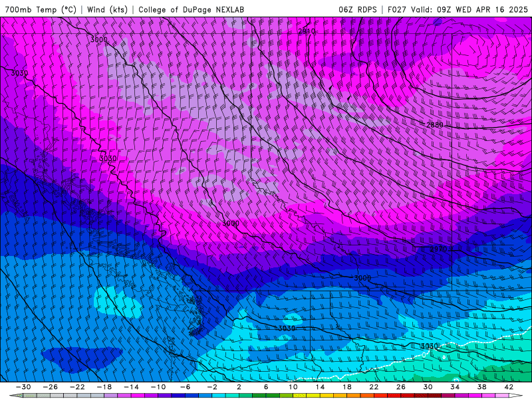Click the 30 colorbar scale label
Image resolution: width=532 pixels, height=399 pixels.
(428, 387)
